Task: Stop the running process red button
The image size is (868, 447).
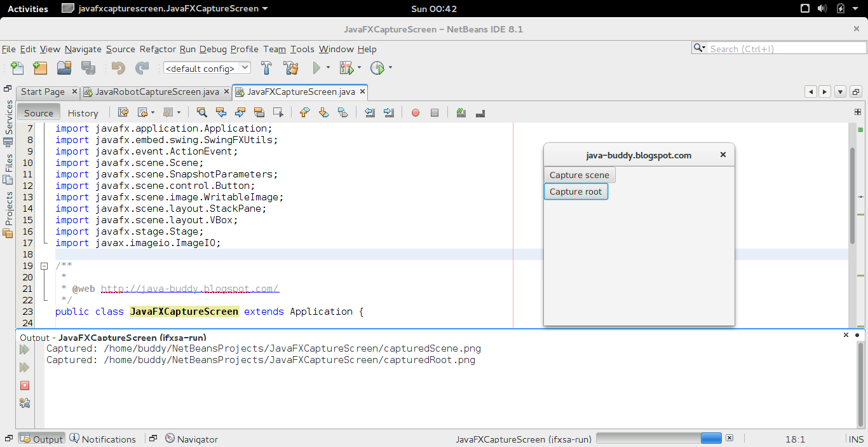Action: (x=25, y=385)
